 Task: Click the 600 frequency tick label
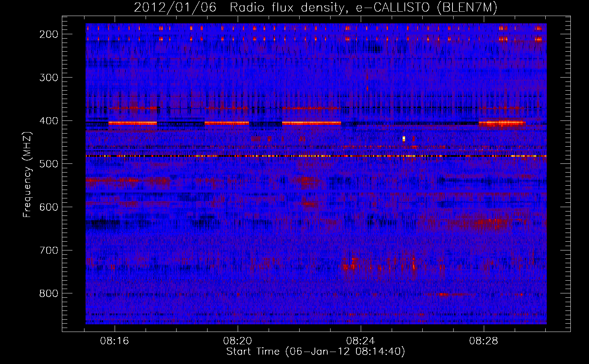(48, 207)
